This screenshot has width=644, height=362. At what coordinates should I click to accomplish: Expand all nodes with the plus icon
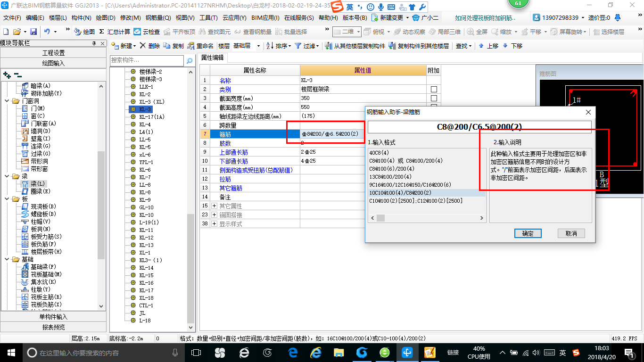[7, 74]
